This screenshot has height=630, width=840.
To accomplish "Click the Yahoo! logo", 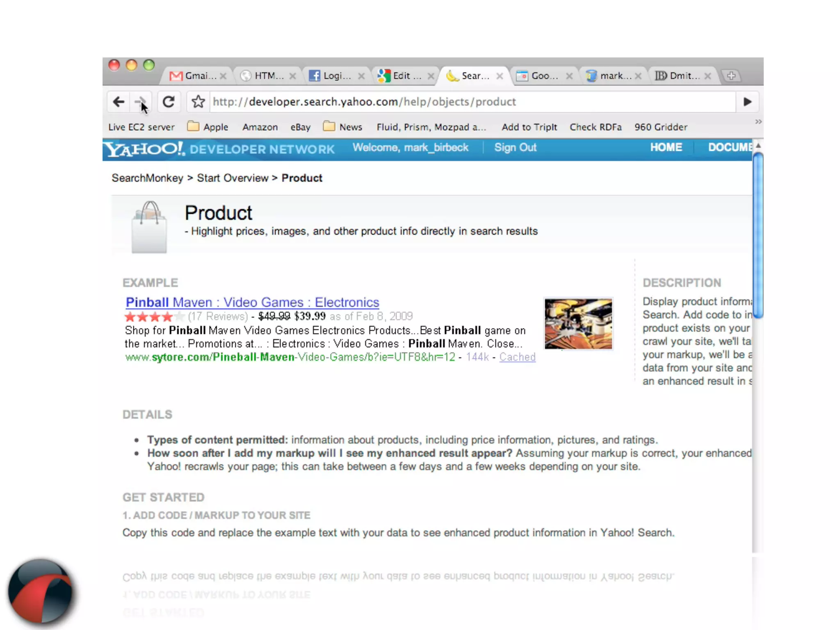I will (x=144, y=149).
